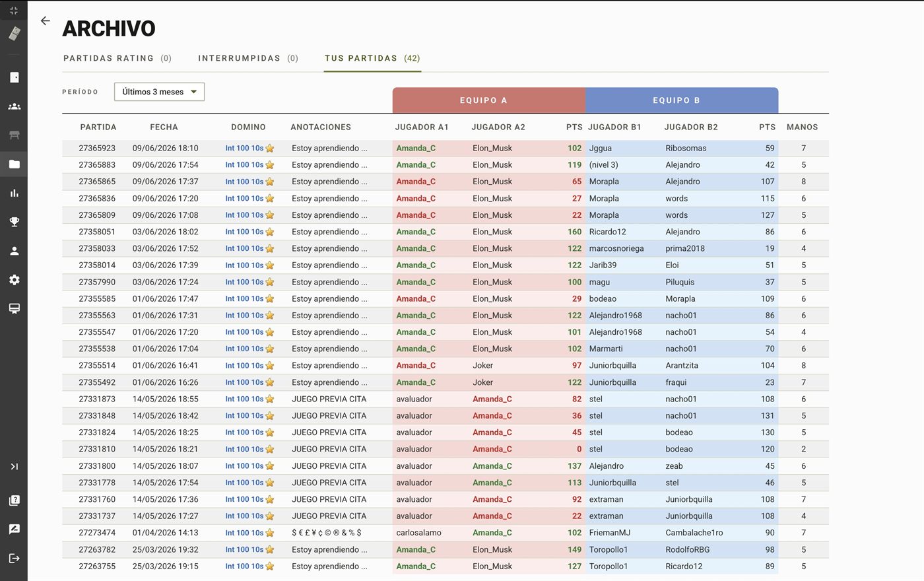Click the Manos column header
The image size is (924, 581).
(802, 127)
